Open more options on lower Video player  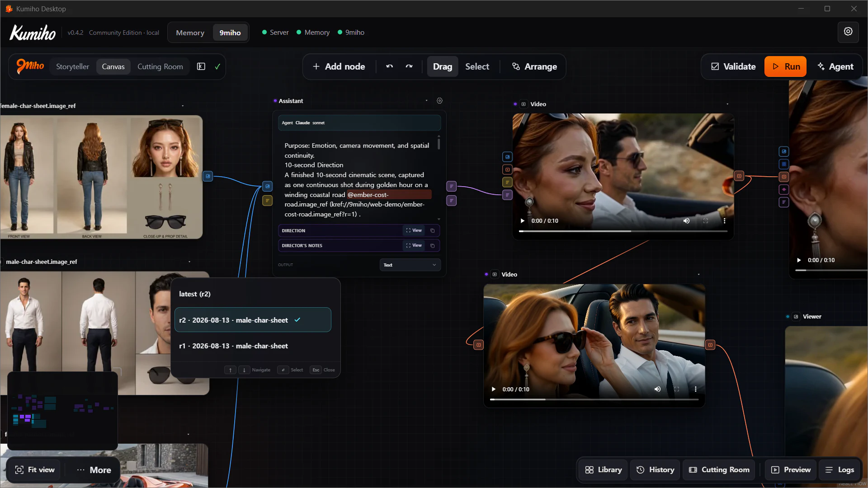coord(695,389)
